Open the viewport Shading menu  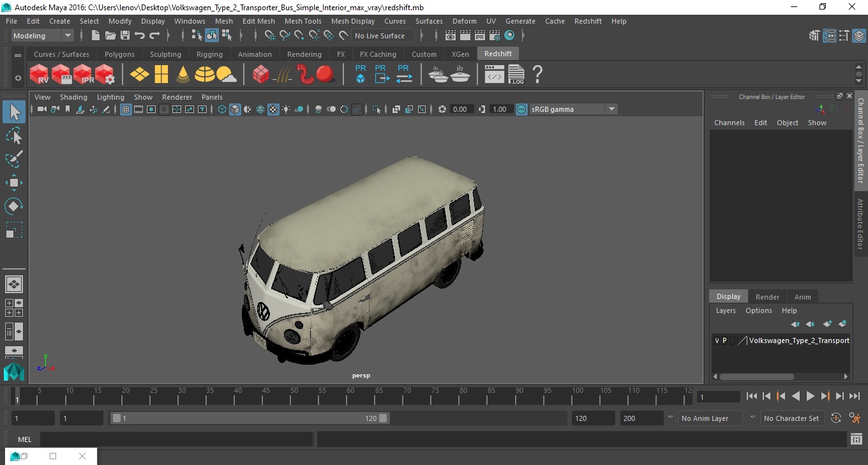(x=73, y=97)
